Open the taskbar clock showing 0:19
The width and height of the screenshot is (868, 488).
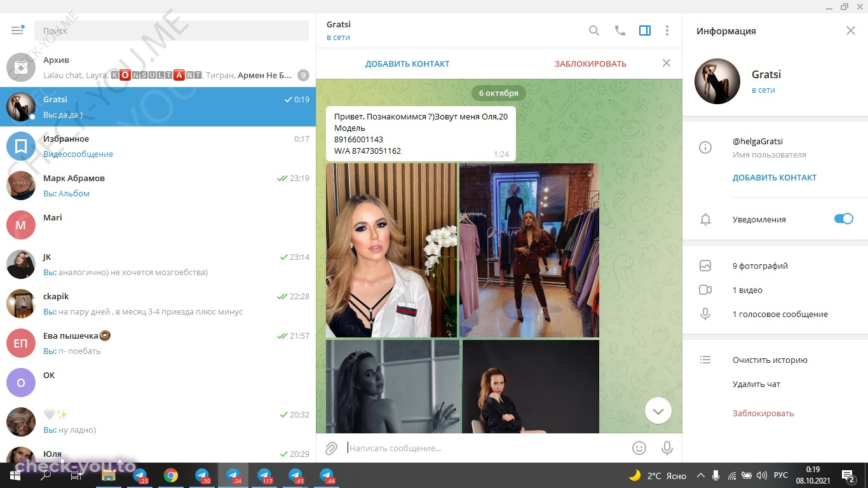(813, 475)
